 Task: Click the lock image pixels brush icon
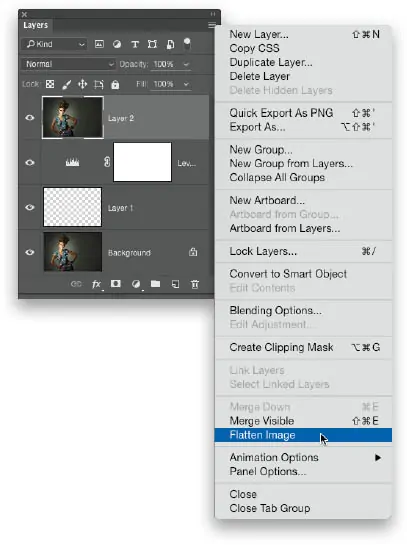click(66, 84)
